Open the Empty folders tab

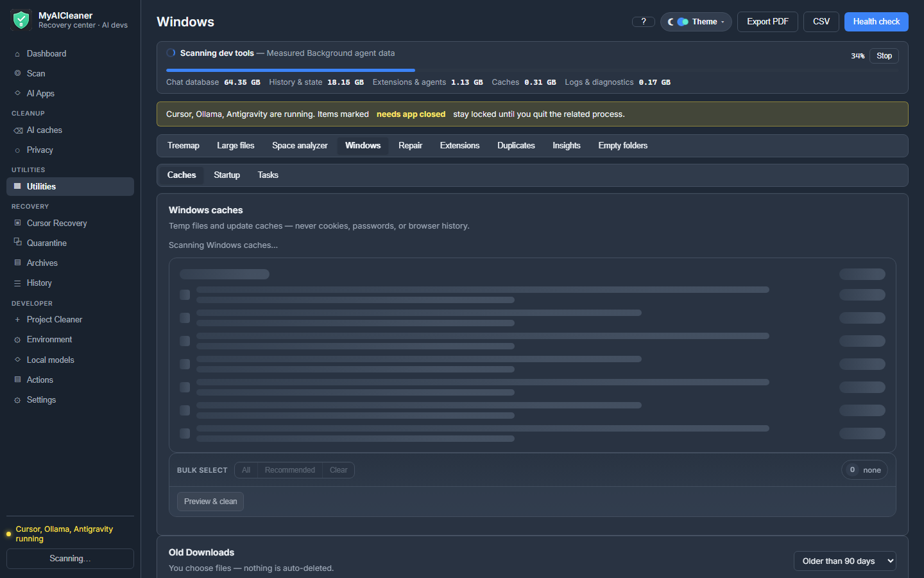click(622, 146)
